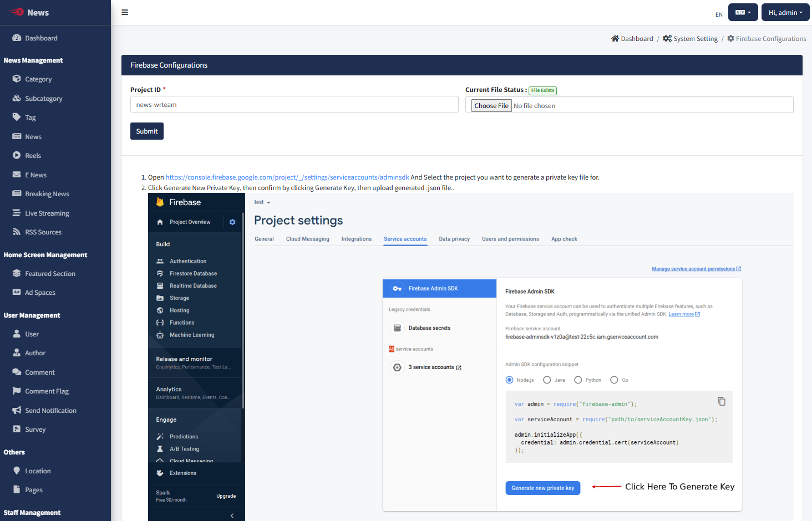The height and width of the screenshot is (521, 812).
Task: Open the Hi, admin account dropdown
Action: (x=785, y=12)
